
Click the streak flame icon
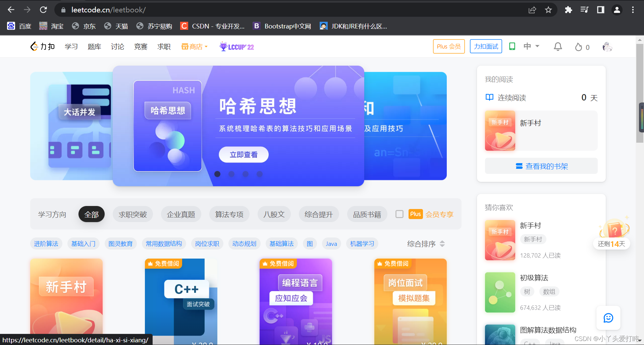(x=579, y=47)
